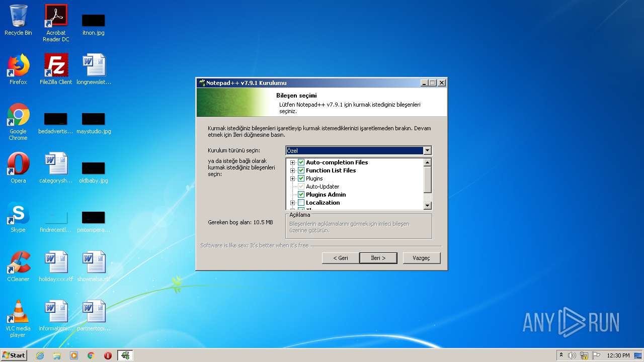Open Windows Explorer folder in taskbar
644x362 pixels.
pyautogui.click(x=57, y=355)
